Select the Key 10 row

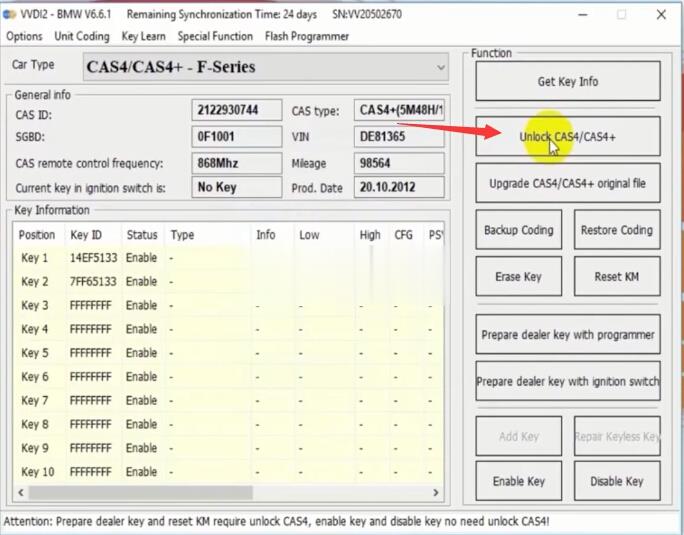pos(229,472)
